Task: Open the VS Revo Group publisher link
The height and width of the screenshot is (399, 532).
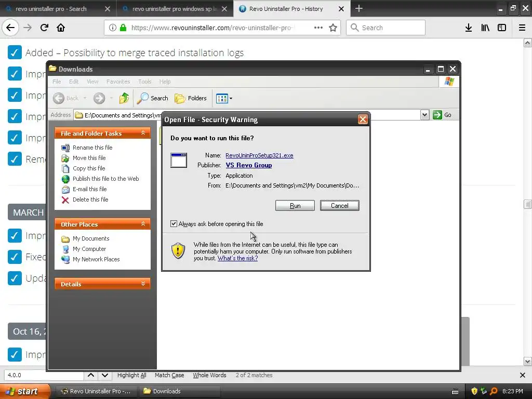Action: click(x=249, y=165)
